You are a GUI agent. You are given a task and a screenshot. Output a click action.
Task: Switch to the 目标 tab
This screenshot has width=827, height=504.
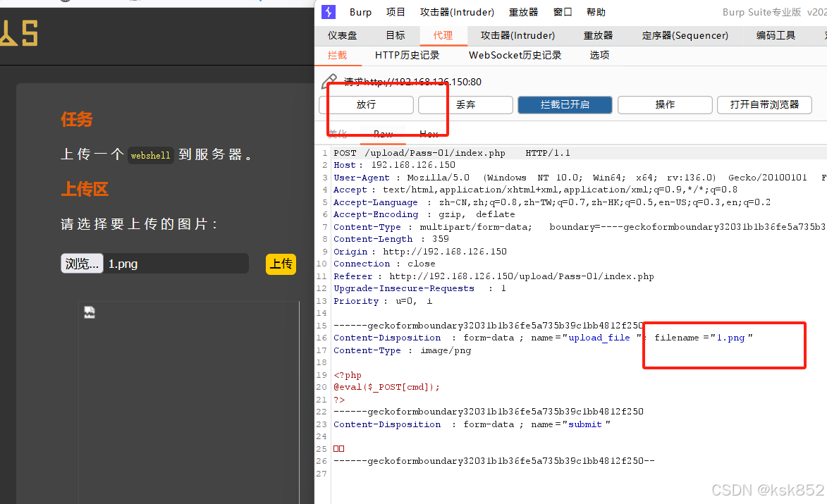pyautogui.click(x=396, y=35)
